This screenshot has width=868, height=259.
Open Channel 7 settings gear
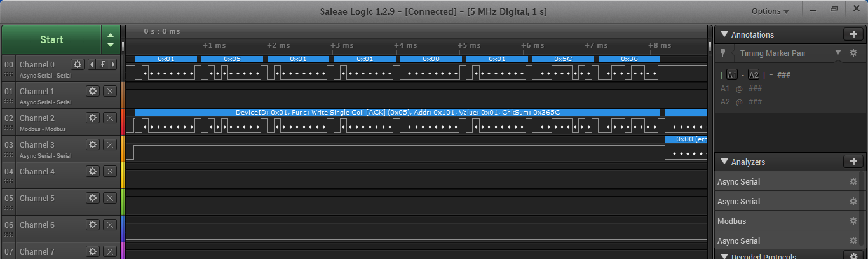[x=93, y=251]
